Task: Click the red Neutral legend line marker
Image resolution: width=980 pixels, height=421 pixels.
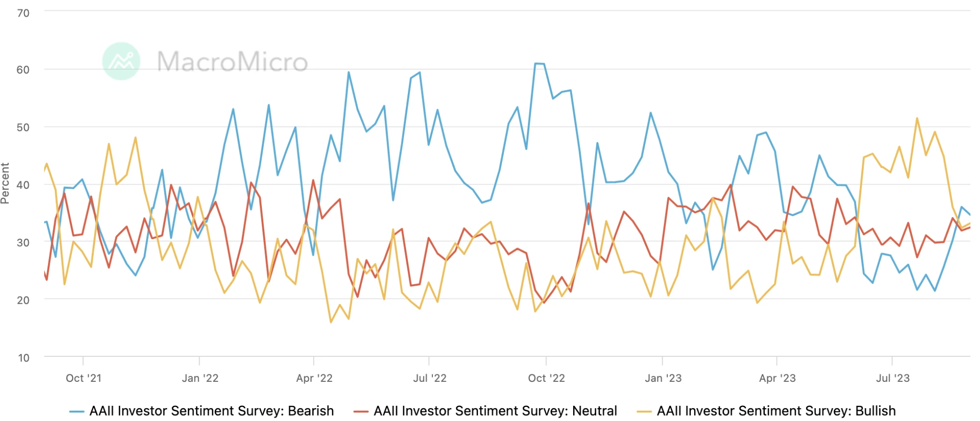Action: (361, 412)
